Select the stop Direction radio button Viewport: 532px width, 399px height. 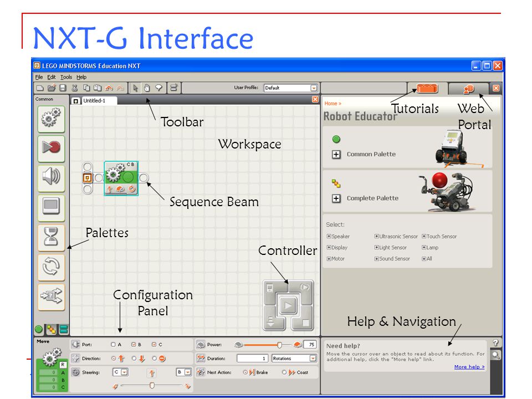[155, 359]
